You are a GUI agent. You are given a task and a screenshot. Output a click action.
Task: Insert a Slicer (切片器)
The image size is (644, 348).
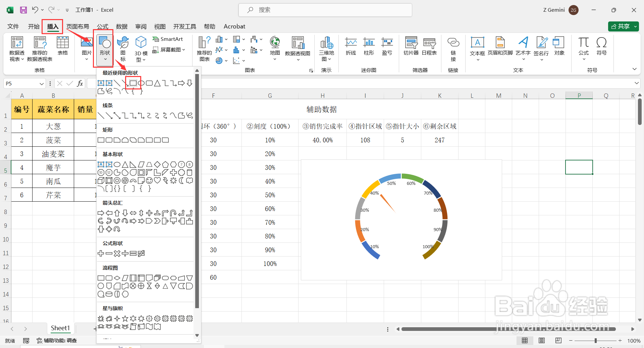coord(411,46)
